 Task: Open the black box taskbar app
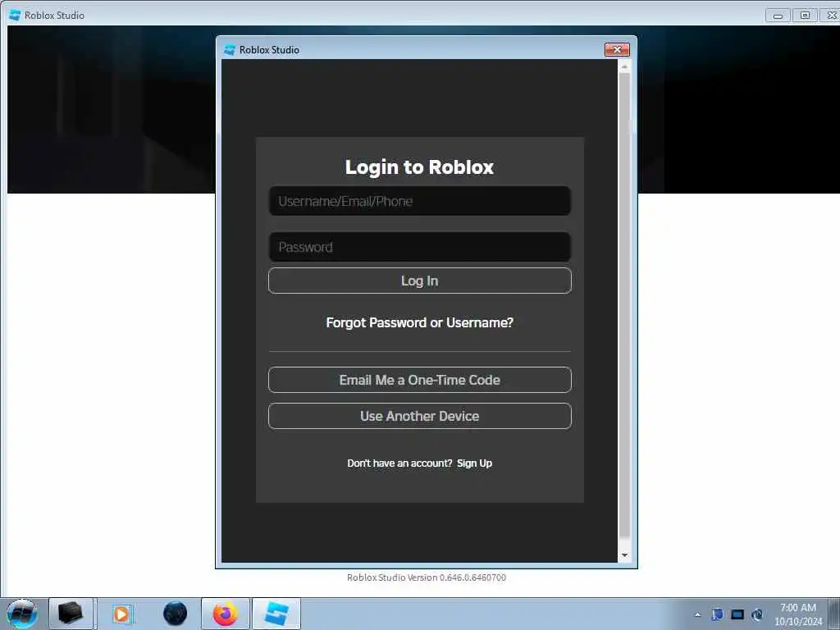tap(71, 614)
